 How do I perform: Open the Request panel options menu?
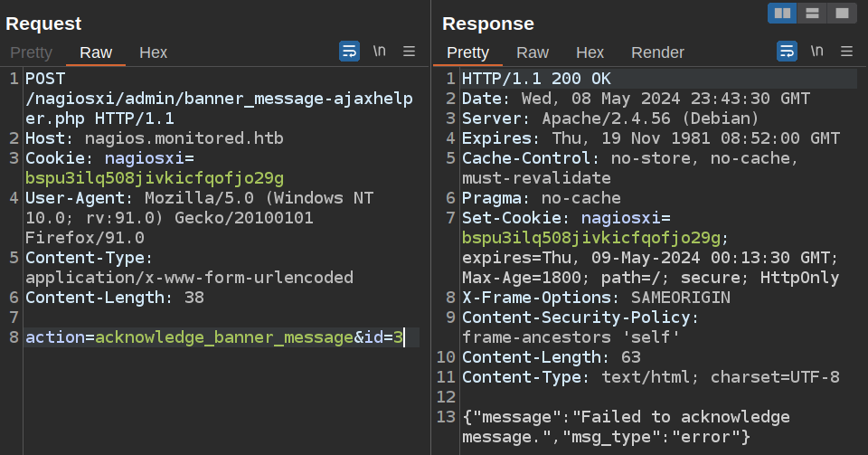[409, 52]
